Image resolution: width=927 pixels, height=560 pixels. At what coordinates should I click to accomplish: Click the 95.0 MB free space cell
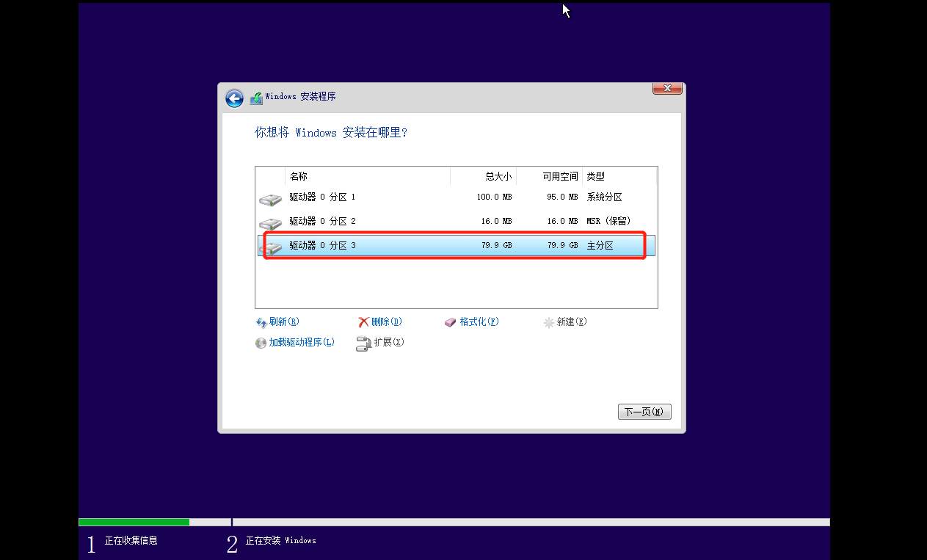tap(562, 197)
